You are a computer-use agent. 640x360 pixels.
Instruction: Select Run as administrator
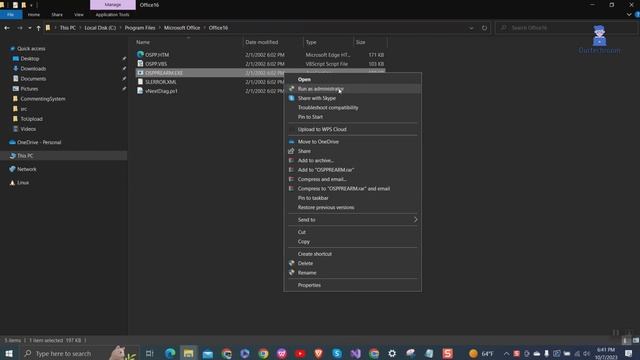352,89
